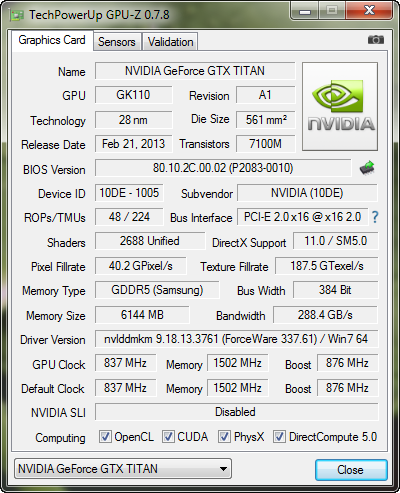Viewport: 400px width, 493px height.
Task: Click the Default Clock field 837 MHz
Action: point(126,388)
